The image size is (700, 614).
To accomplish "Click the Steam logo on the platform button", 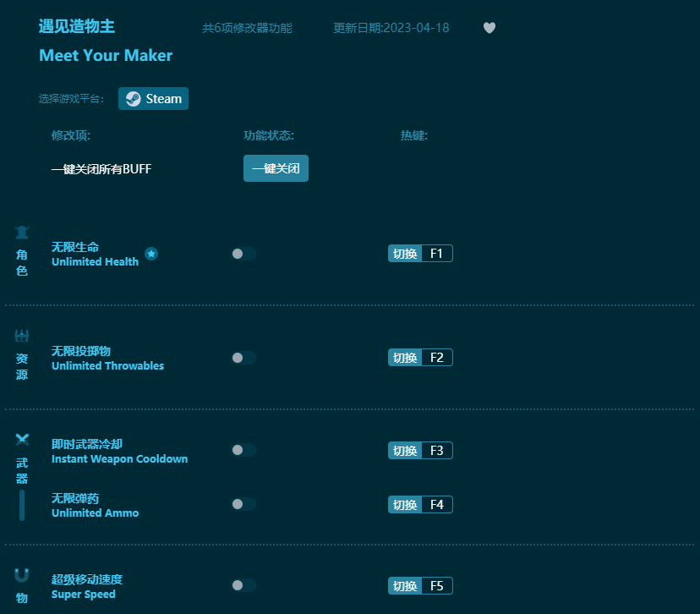I will [133, 98].
